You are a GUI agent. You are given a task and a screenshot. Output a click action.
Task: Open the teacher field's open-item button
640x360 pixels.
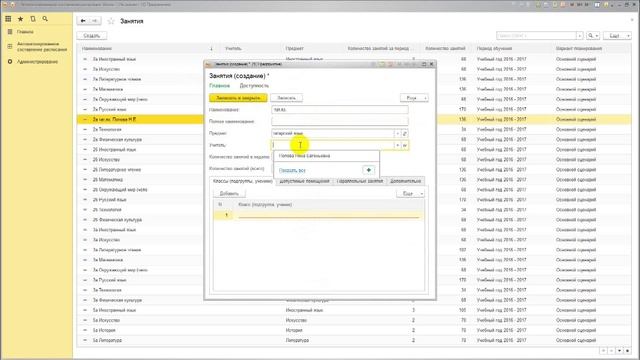(x=405, y=145)
